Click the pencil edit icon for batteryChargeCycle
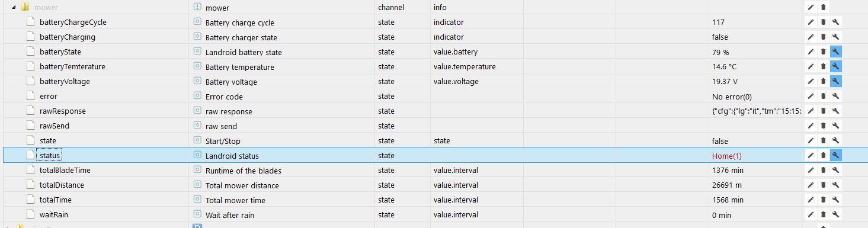Viewport: 868px width, 228px height. click(811, 22)
